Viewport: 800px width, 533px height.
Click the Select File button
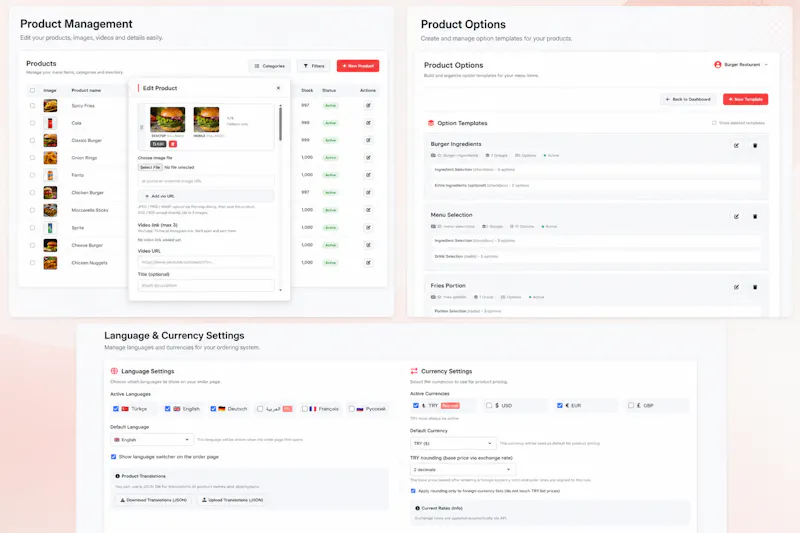[x=150, y=167]
